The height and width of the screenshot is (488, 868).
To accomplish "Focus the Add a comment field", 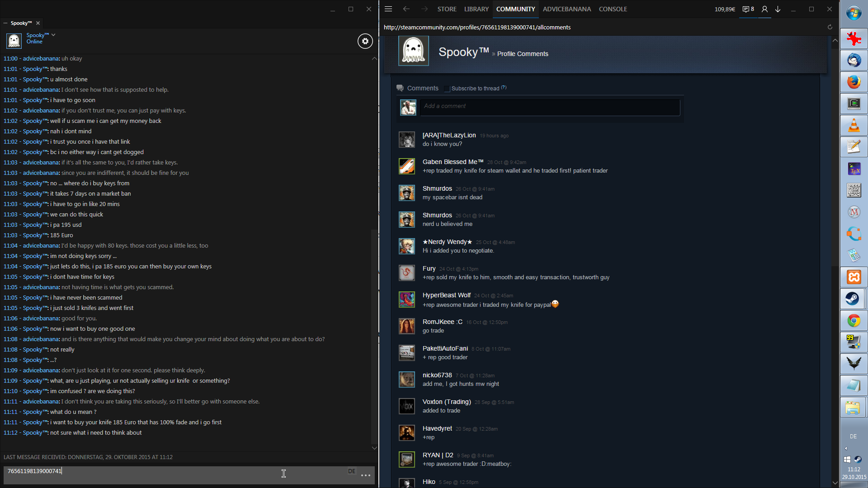I will (549, 107).
